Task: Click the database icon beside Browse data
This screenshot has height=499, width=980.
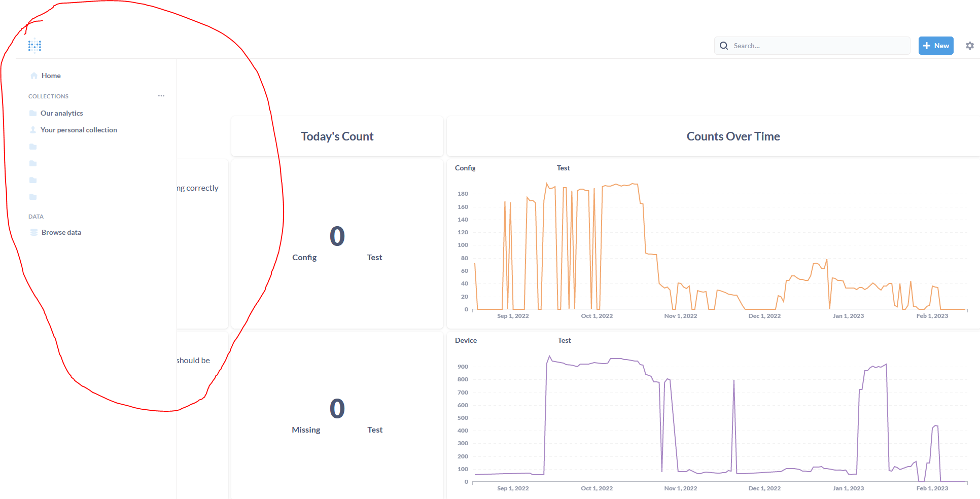Action: (x=33, y=232)
